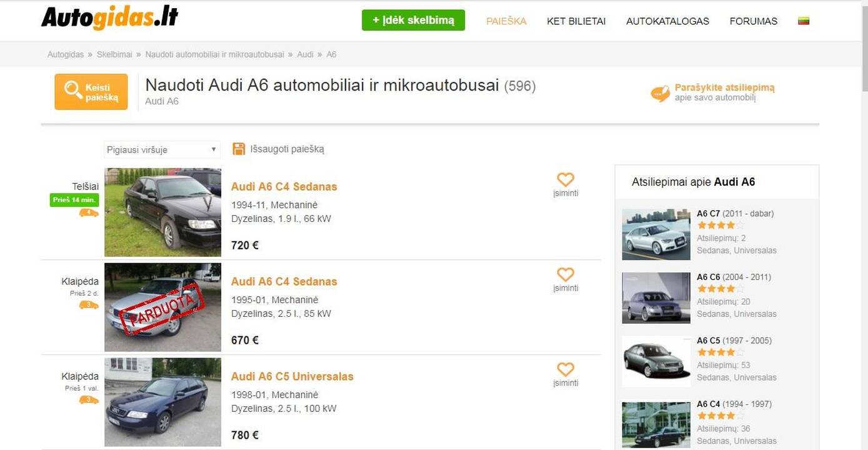Image resolution: width=868 pixels, height=450 pixels.
Task: Click the star rating for A6 C4
Action: pyautogui.click(x=721, y=416)
